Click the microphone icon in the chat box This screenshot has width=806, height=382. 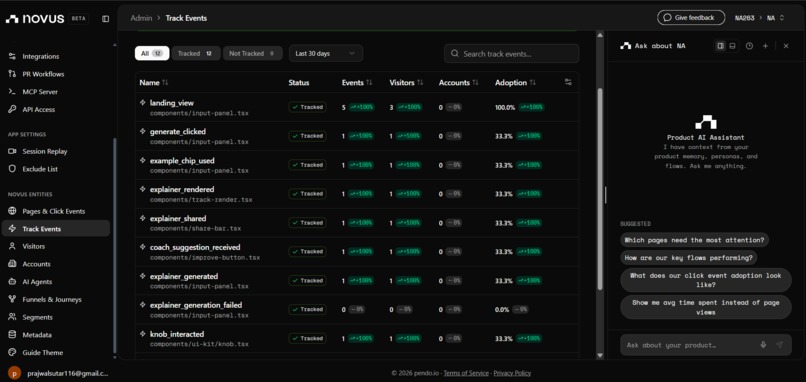tap(763, 345)
